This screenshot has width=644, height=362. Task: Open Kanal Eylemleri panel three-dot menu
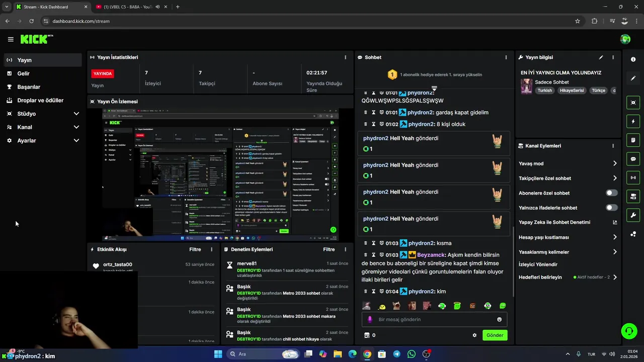[613, 146]
